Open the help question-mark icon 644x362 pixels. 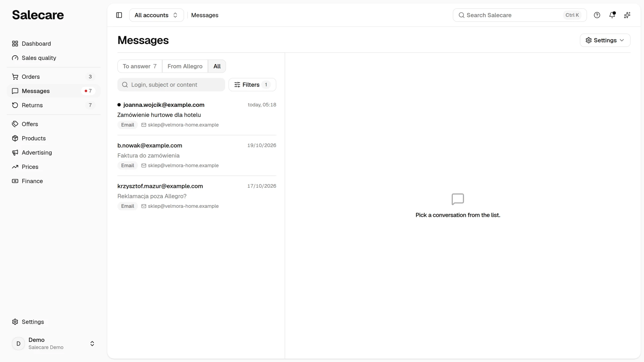[597, 15]
